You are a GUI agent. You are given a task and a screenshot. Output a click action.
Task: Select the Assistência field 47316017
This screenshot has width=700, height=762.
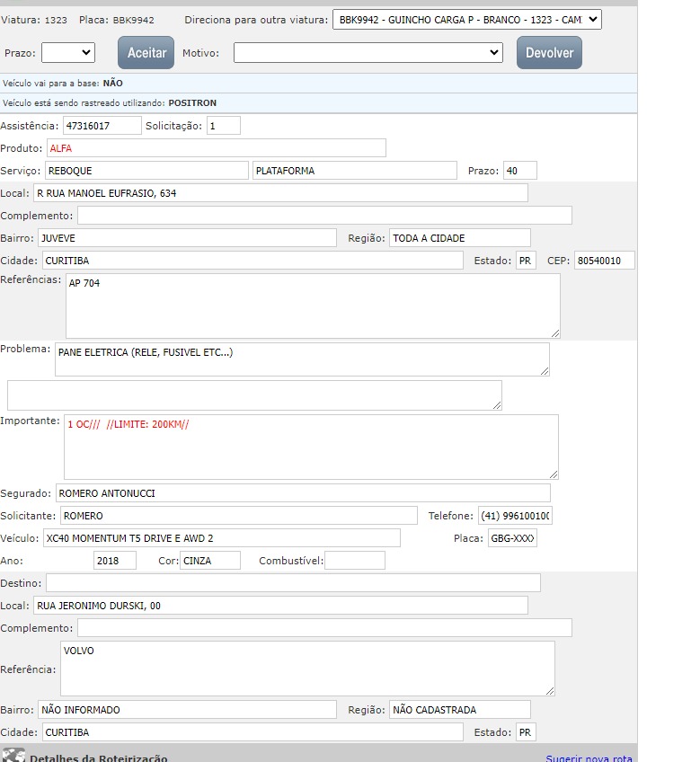[102, 126]
